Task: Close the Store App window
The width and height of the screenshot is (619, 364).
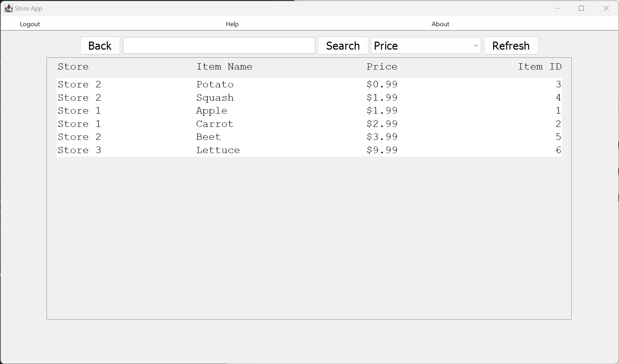Action: point(606,8)
